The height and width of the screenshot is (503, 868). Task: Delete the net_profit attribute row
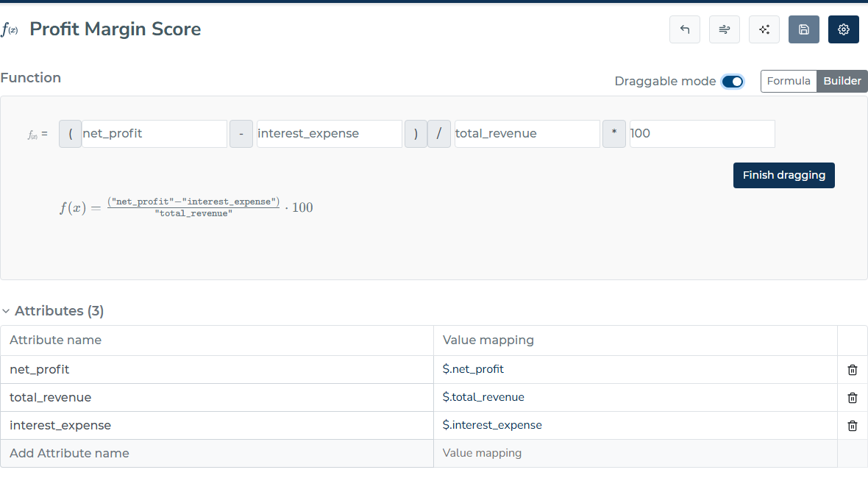click(853, 370)
